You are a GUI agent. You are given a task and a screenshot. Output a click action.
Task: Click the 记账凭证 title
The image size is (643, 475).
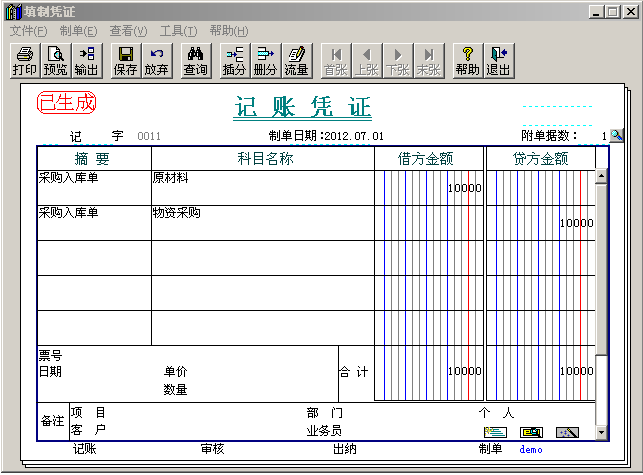(303, 107)
